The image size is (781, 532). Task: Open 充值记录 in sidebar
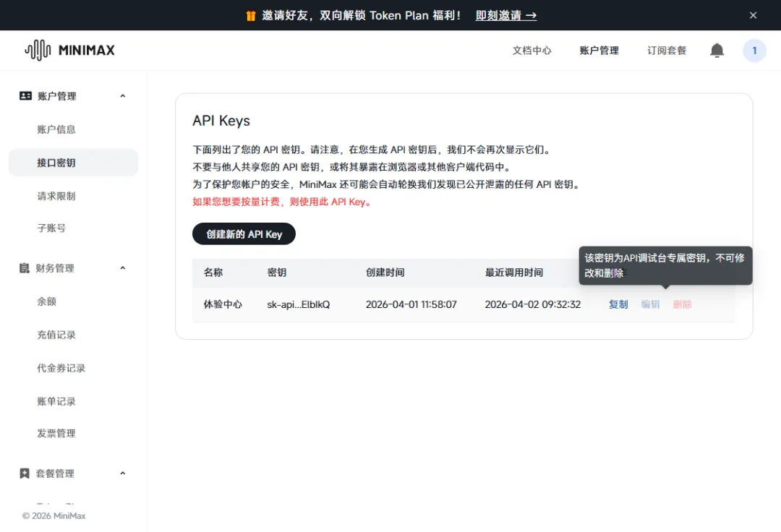pos(56,335)
